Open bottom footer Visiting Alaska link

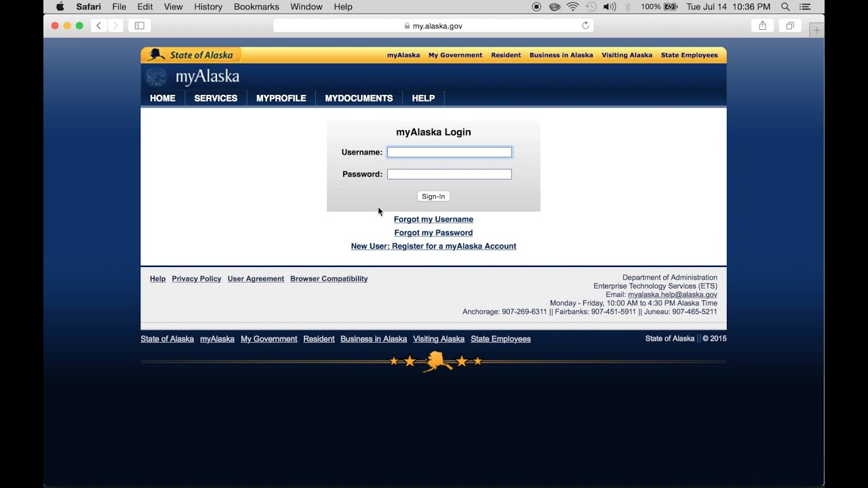(x=439, y=339)
